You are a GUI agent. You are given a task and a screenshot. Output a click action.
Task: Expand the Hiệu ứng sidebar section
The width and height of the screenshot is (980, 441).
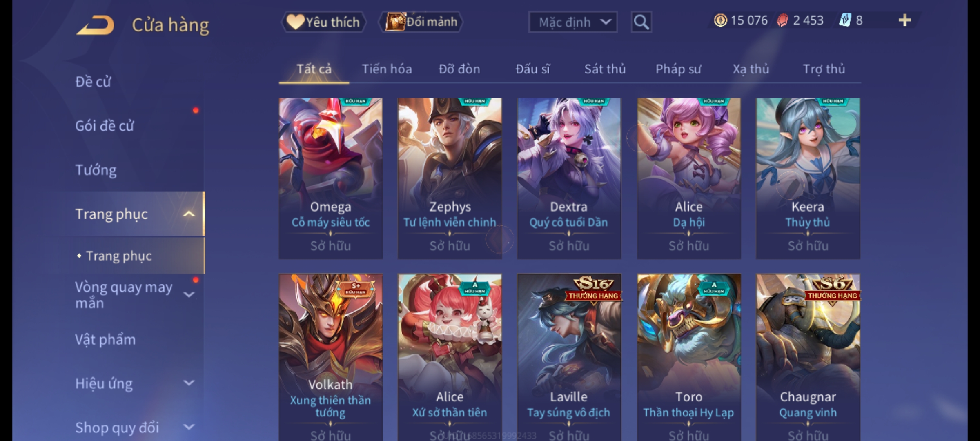point(189,383)
